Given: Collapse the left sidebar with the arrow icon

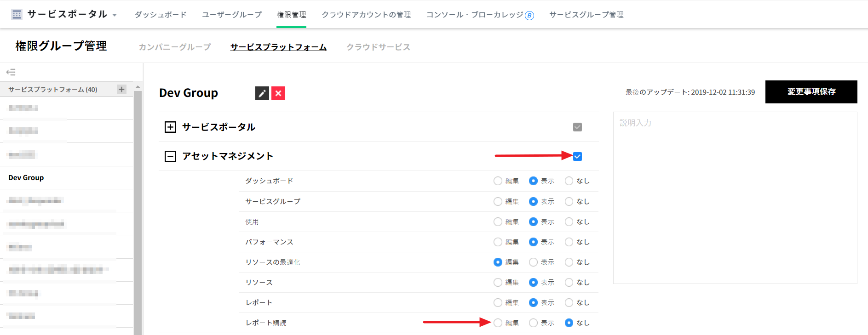Looking at the screenshot, I should [11, 72].
